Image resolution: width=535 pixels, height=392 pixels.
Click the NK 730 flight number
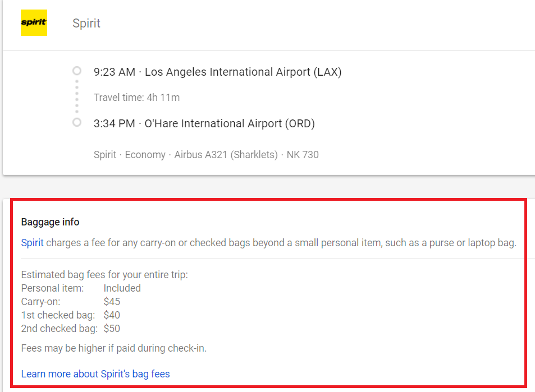coord(303,154)
